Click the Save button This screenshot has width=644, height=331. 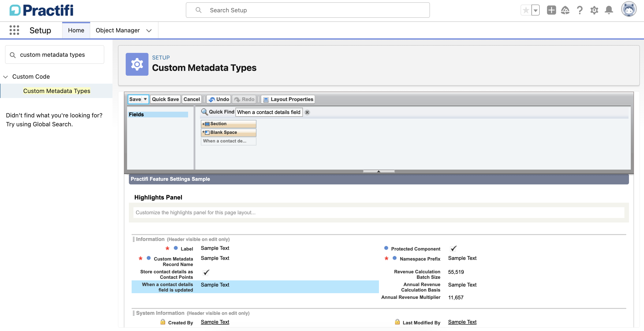tap(135, 99)
